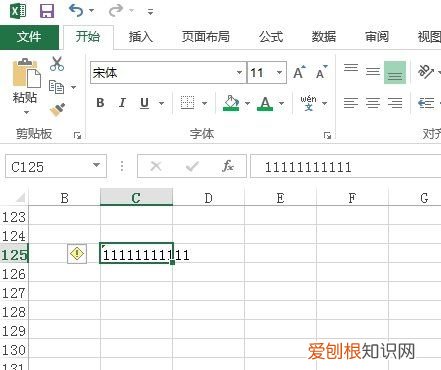Open the 文件 file menu

[x=29, y=36]
